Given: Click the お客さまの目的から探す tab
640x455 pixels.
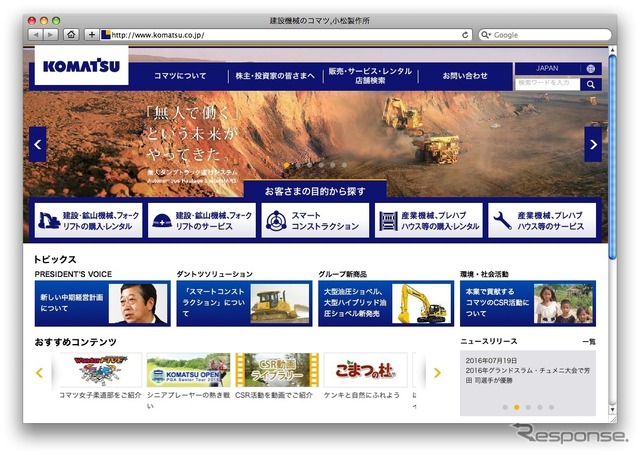Looking at the screenshot, I should (315, 191).
